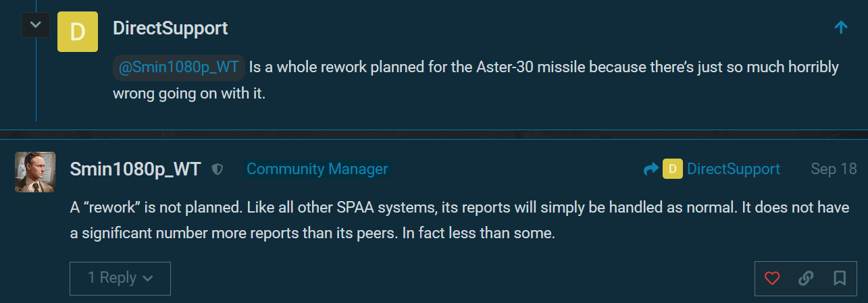Open DirectSupport username in the quoted post
This screenshot has width=868, height=303.
[x=170, y=28]
